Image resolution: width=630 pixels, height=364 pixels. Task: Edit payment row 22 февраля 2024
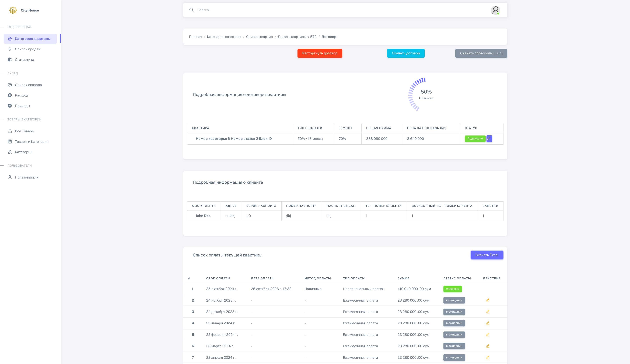488,334
